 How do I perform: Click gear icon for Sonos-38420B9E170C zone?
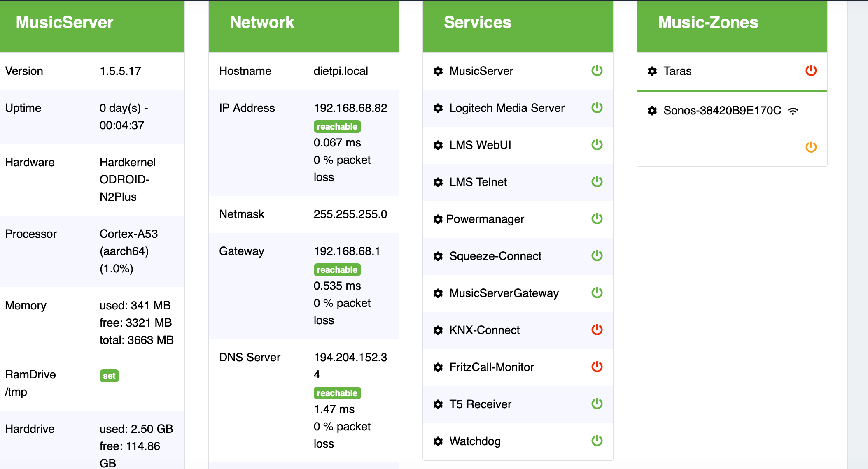pos(652,111)
